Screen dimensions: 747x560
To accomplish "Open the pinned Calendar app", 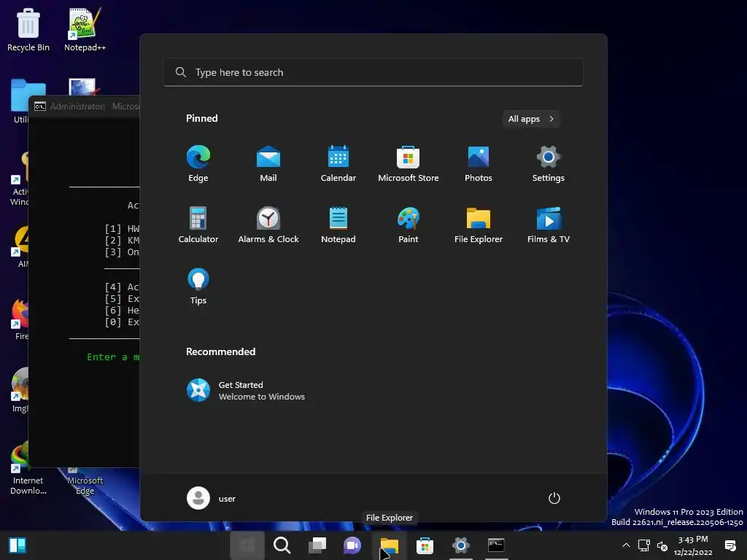I will click(338, 164).
